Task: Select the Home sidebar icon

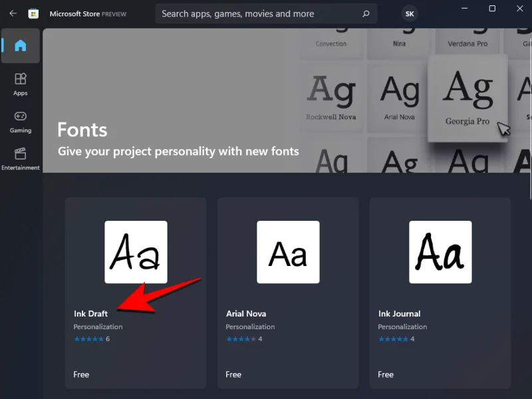Action: click(x=21, y=45)
